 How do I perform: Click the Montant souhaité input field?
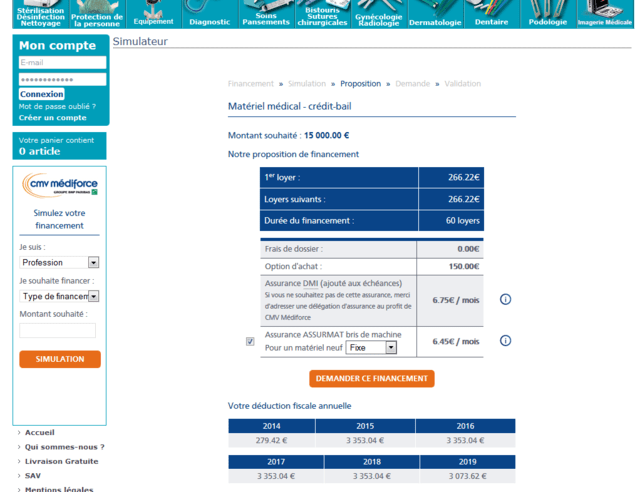(x=58, y=331)
